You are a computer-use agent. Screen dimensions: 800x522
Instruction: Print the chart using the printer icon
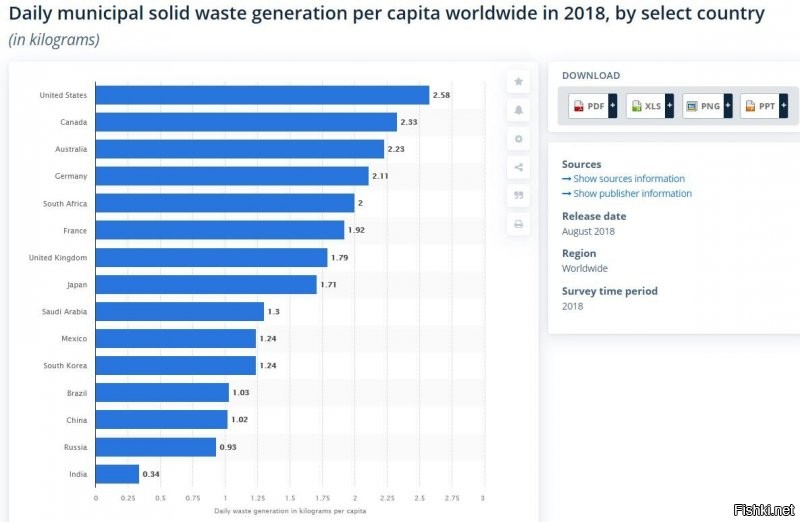click(x=518, y=225)
